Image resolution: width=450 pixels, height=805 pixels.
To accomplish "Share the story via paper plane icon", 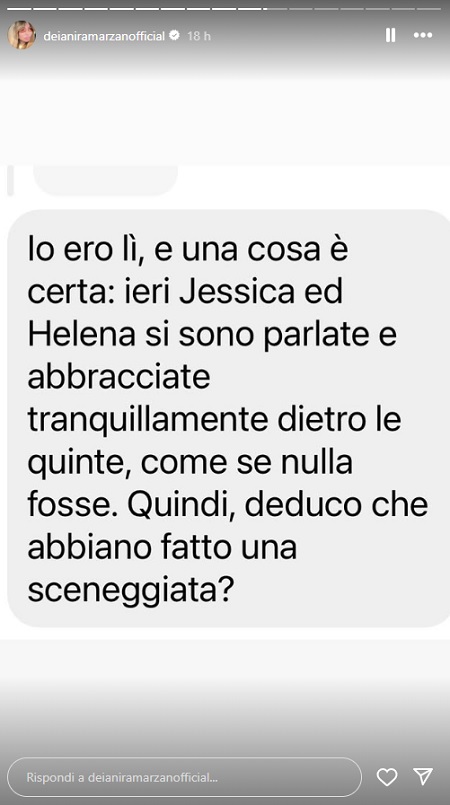I will (423, 777).
